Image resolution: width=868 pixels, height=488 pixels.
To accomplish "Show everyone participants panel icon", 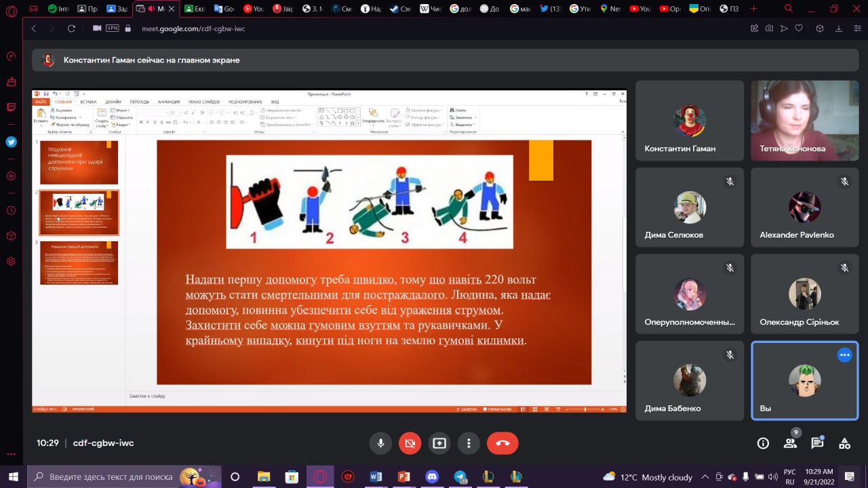I will tap(790, 443).
